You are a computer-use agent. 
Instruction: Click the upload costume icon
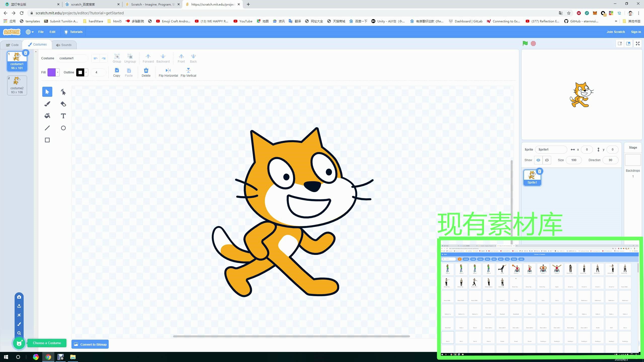(x=19, y=306)
